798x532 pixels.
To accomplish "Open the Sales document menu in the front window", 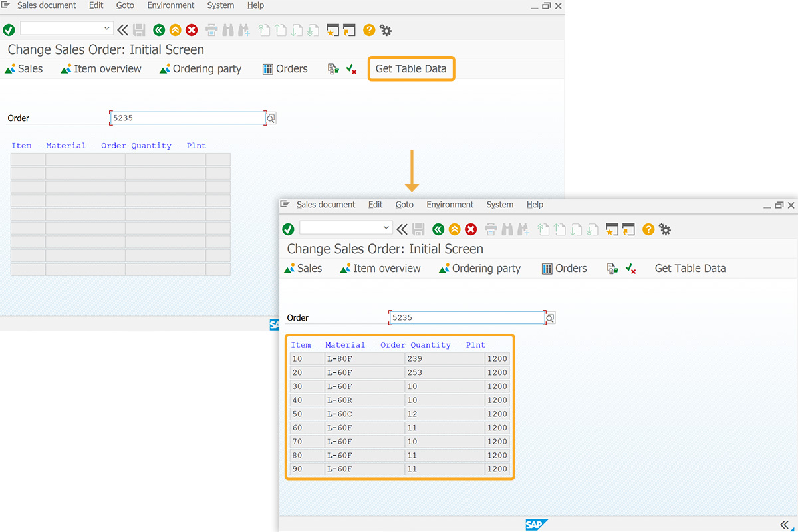I will click(326, 205).
